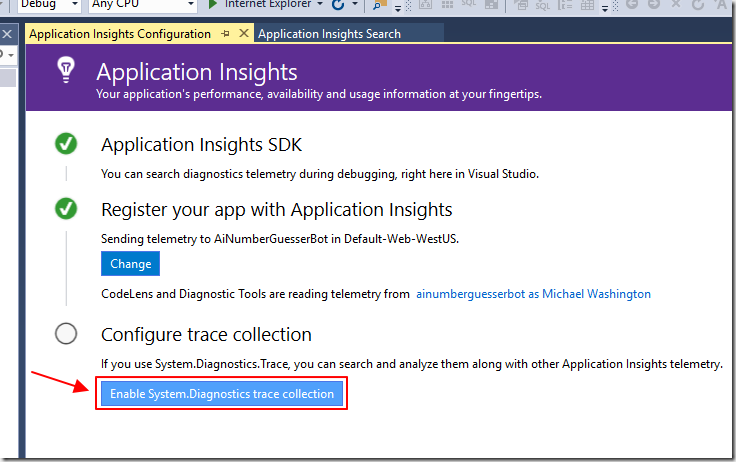Switch to the Application Insights Search tab
This screenshot has height=462, width=736.
coord(329,34)
